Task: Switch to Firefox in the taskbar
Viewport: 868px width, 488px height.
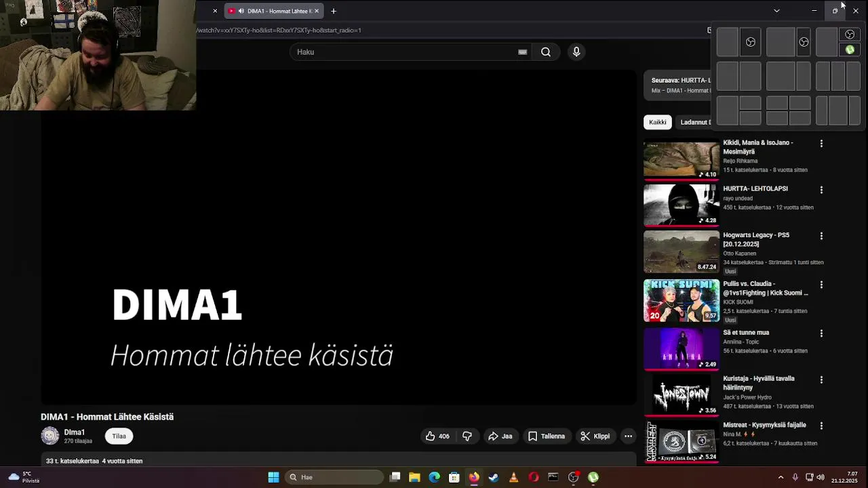Action: click(474, 477)
